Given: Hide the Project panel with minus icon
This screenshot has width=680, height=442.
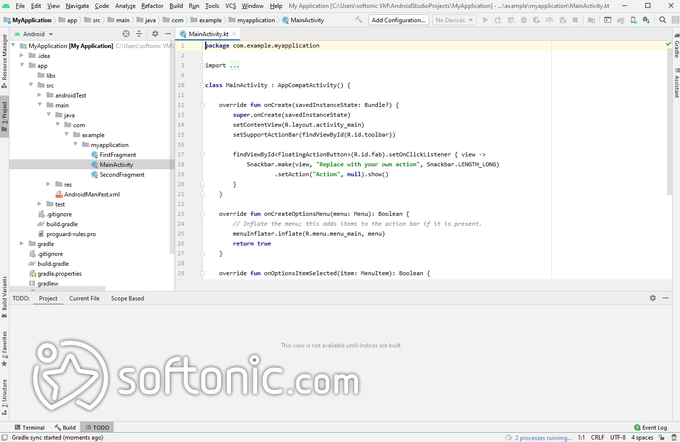Looking at the screenshot, I should tap(168, 34).
